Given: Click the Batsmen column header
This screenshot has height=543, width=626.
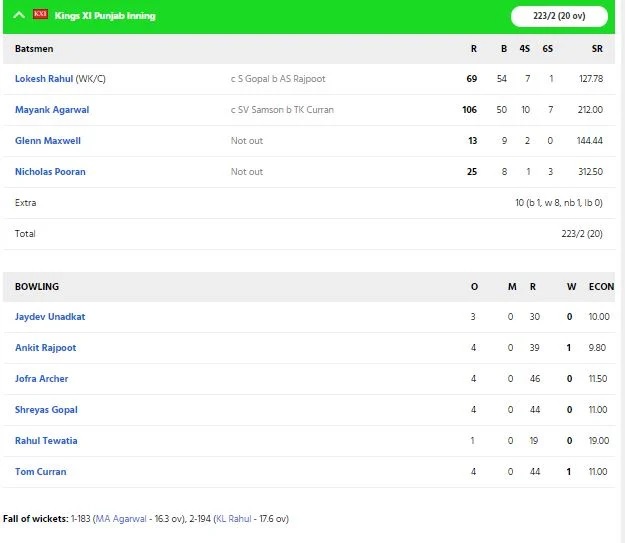Looking at the screenshot, I should [34, 49].
